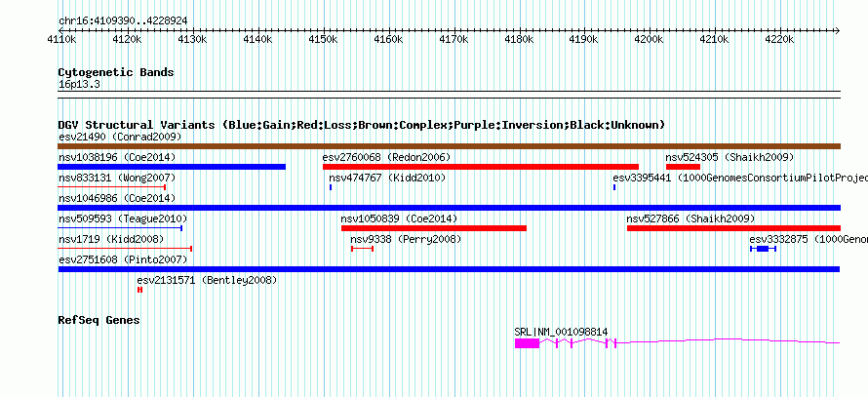Select the brown esv21490 Conrad2009 variant bar
This screenshot has height=397, width=868.
(449, 146)
